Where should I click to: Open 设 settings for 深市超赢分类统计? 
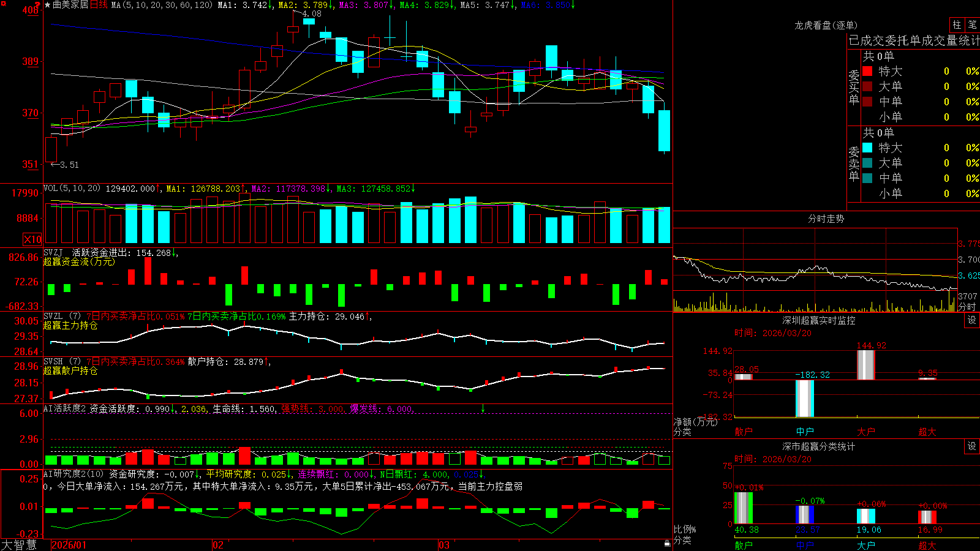click(972, 446)
